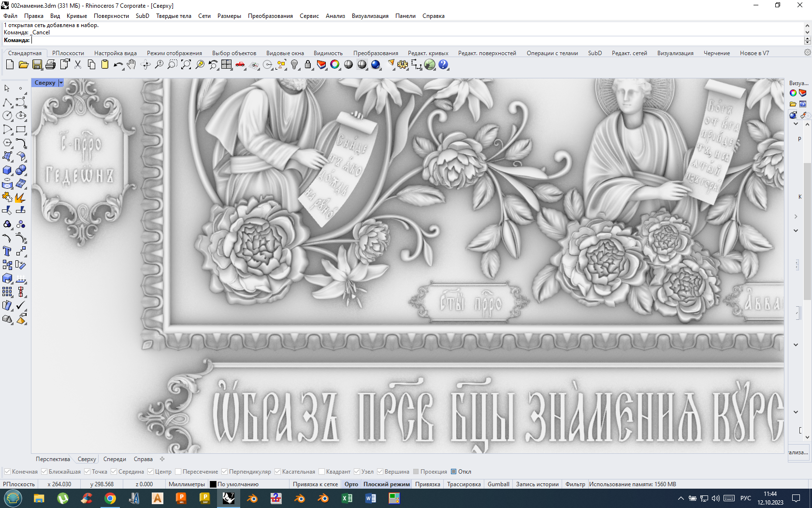Image resolution: width=812 pixels, height=508 pixels.
Task: Undo last action with curved arrow
Action: point(118,64)
